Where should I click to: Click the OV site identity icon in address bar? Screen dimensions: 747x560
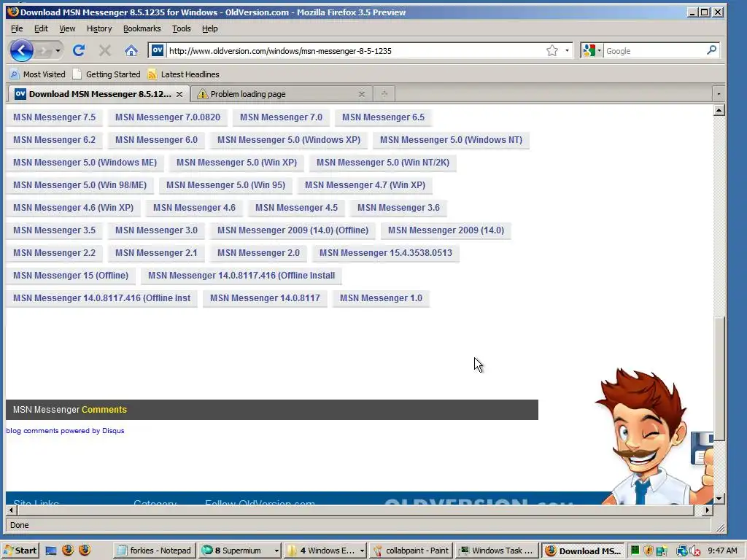[158, 50]
